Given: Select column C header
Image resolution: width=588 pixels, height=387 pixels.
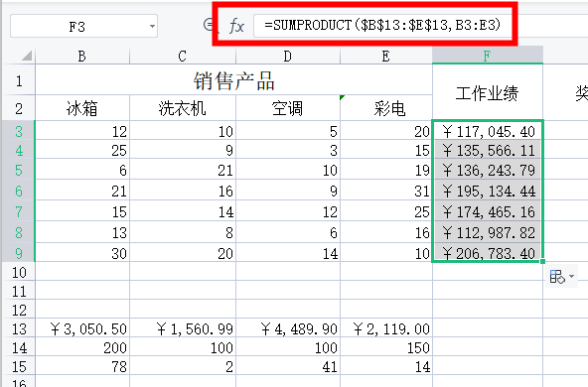Looking at the screenshot, I should pos(182,57).
